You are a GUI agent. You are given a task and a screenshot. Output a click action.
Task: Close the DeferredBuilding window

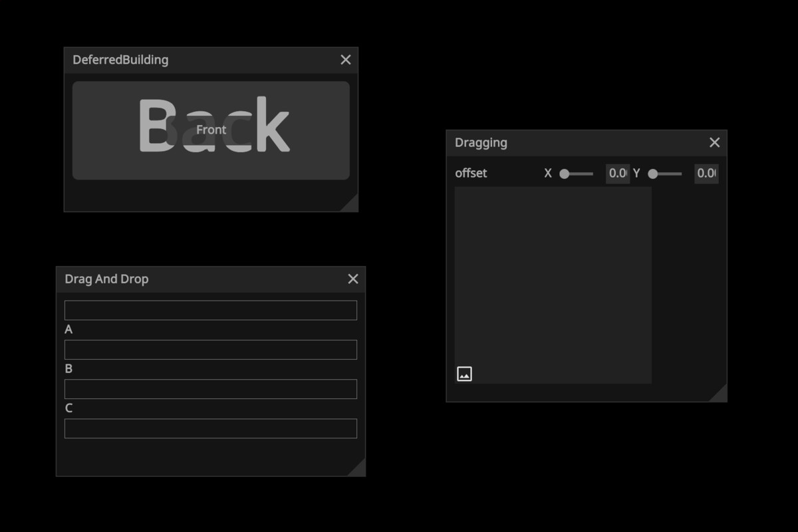[346, 60]
